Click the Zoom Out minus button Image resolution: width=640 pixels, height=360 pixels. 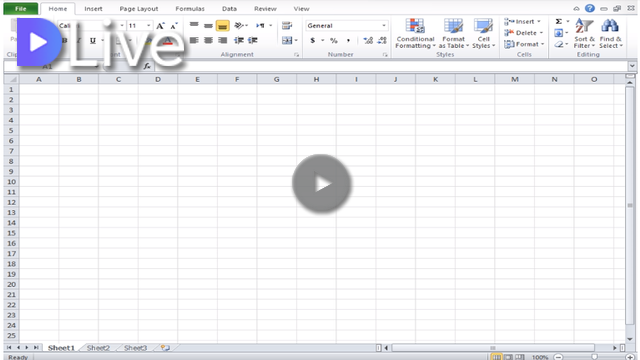pyautogui.click(x=558, y=357)
